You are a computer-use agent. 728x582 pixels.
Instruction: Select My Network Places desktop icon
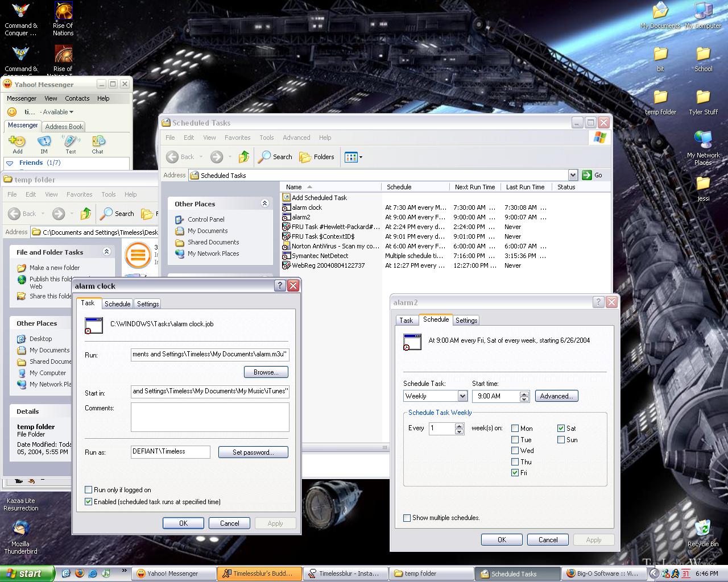pos(703,148)
